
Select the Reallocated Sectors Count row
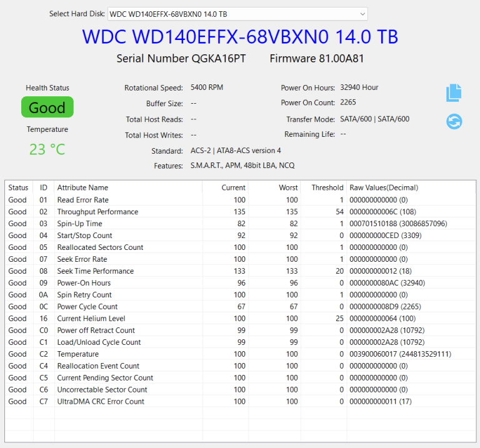[x=240, y=247]
